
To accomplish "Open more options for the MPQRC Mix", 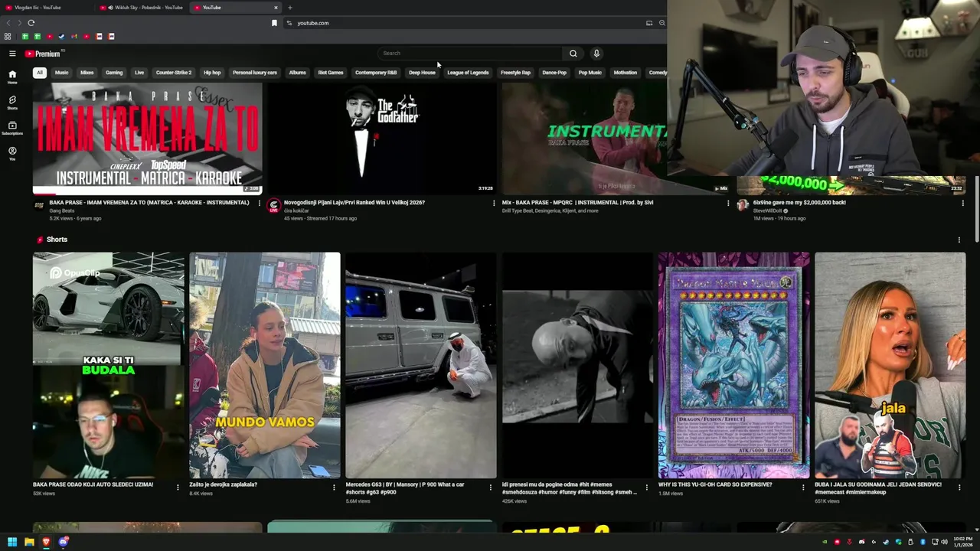I will [728, 203].
